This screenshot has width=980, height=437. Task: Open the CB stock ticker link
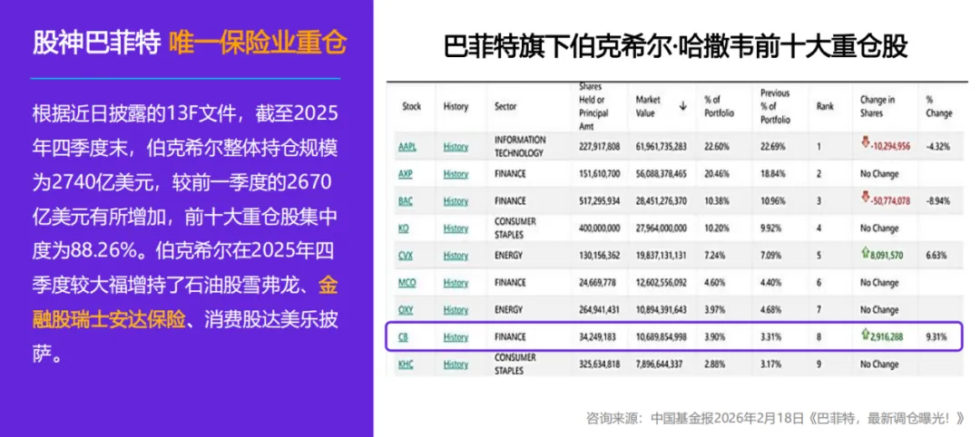click(x=403, y=337)
